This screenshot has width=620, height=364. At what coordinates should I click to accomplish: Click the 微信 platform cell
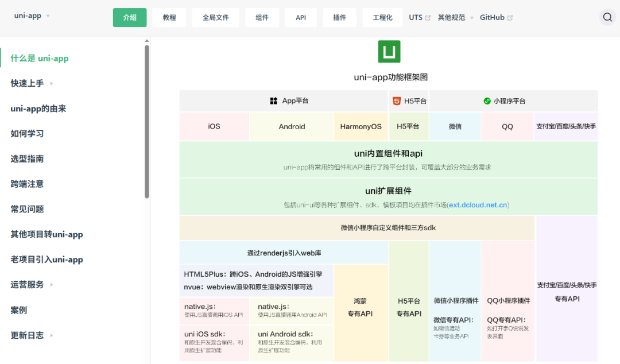455,127
